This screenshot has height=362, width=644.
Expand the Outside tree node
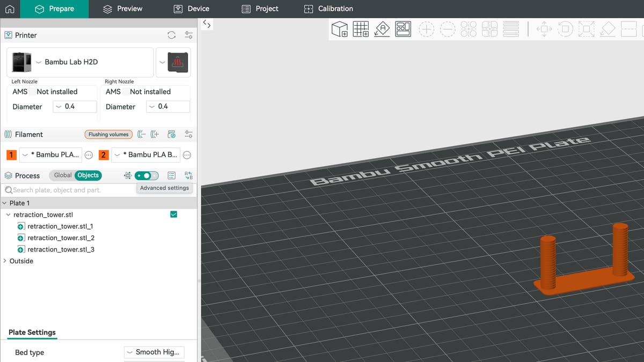tap(4, 261)
